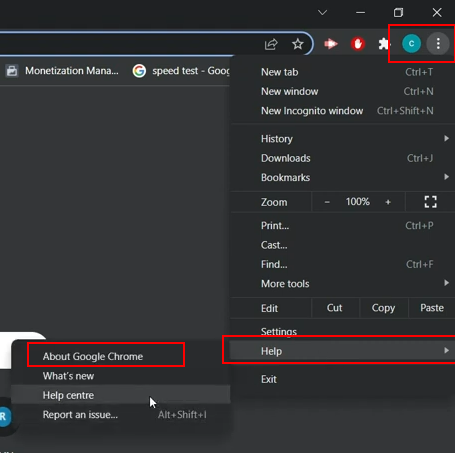Image resolution: width=455 pixels, height=453 pixels.
Task: Click the teal profile avatar 'C'
Action: (411, 43)
